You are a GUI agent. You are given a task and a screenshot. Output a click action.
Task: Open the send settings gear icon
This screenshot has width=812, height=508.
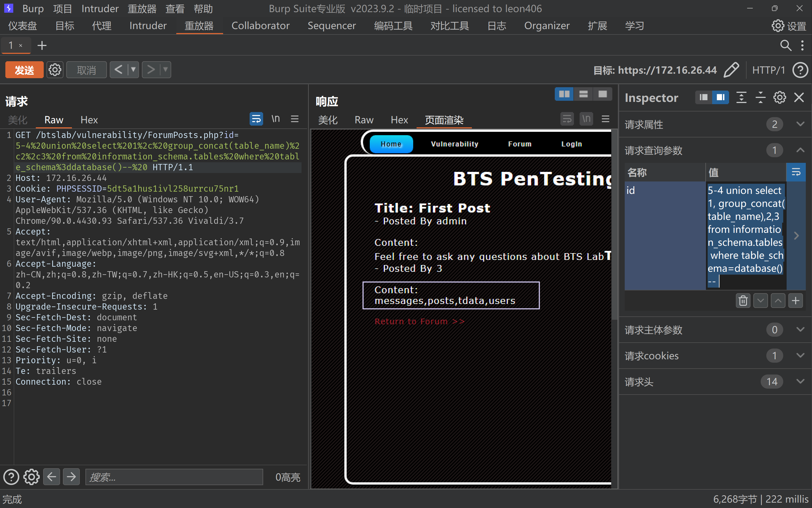55,70
